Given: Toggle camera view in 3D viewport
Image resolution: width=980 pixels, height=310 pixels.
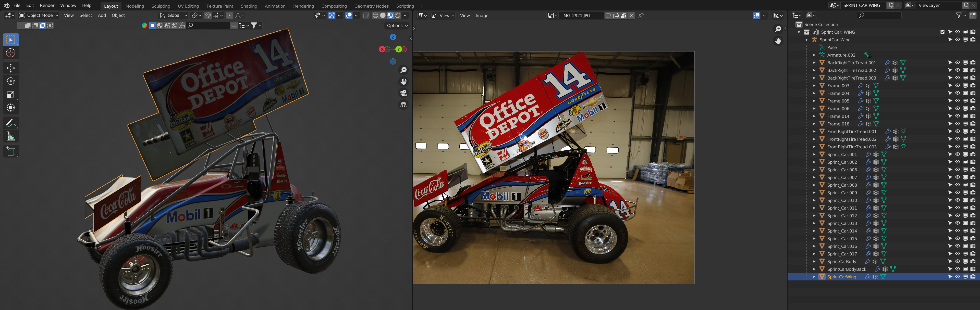Looking at the screenshot, I should click(x=403, y=93).
